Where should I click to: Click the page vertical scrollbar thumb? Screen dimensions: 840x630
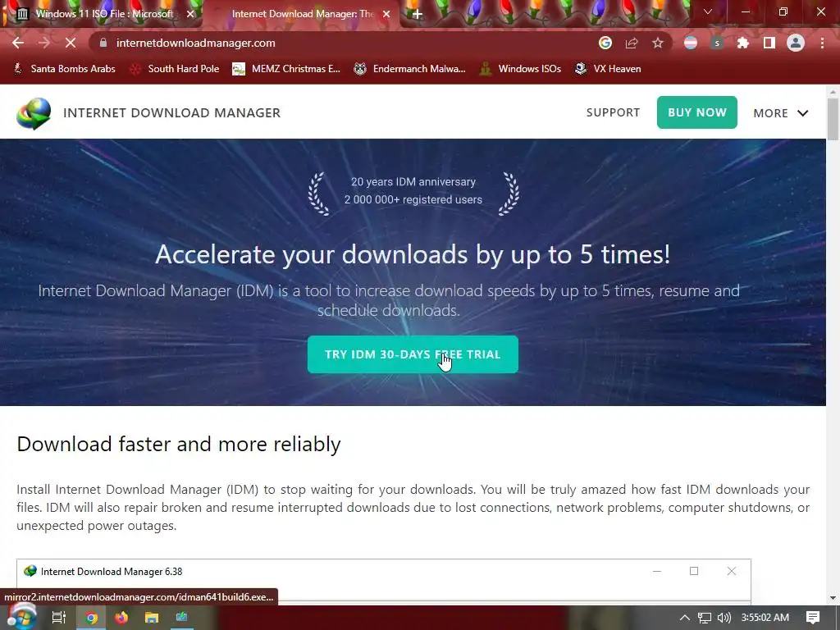833,119
